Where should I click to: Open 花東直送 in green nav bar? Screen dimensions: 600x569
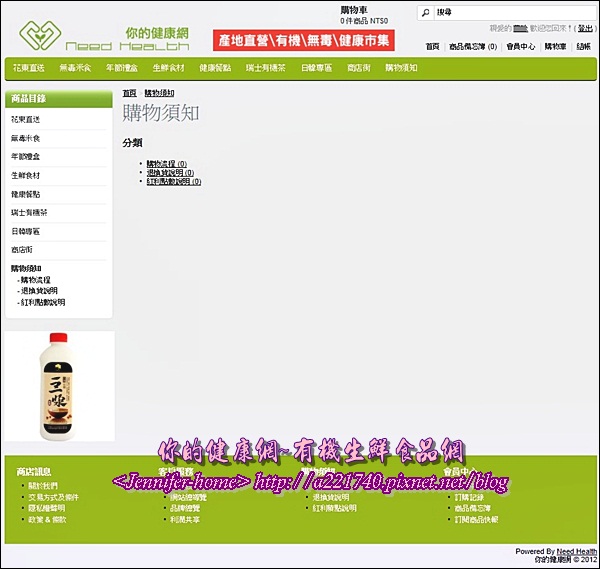point(29,68)
